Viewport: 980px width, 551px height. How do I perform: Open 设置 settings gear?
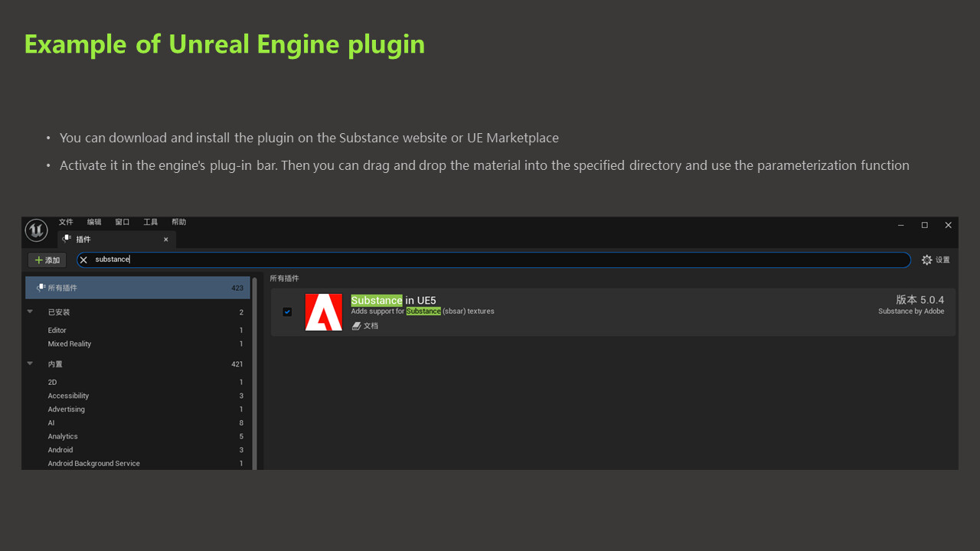pos(936,260)
